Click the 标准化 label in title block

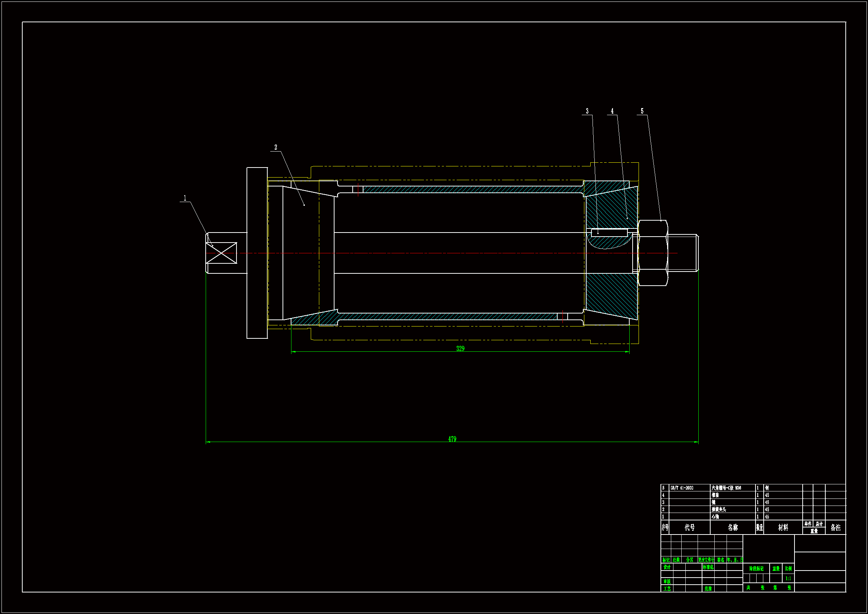[x=708, y=567]
